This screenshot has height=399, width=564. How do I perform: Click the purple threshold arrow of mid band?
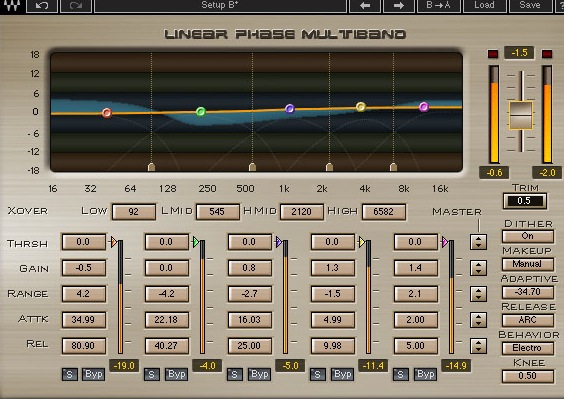(x=279, y=242)
